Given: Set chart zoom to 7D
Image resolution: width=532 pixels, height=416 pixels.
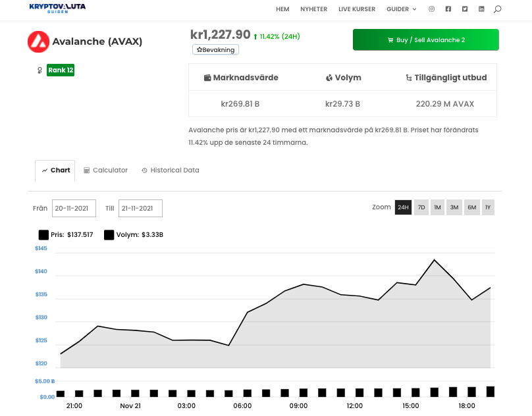Looking at the screenshot, I should (421, 207).
